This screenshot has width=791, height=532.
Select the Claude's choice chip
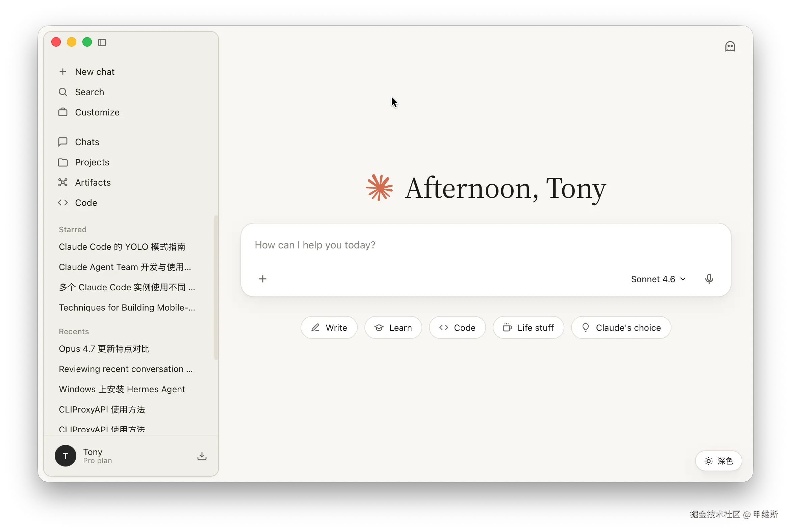coord(621,328)
